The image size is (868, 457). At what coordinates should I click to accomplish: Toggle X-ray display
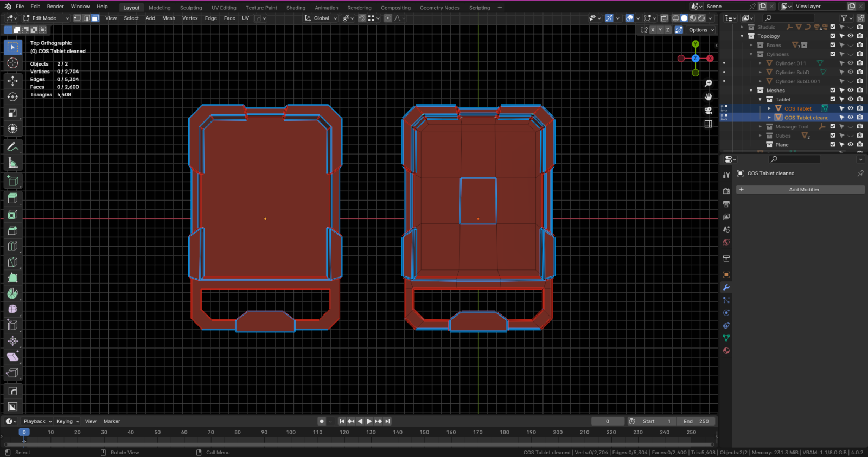[x=664, y=18]
